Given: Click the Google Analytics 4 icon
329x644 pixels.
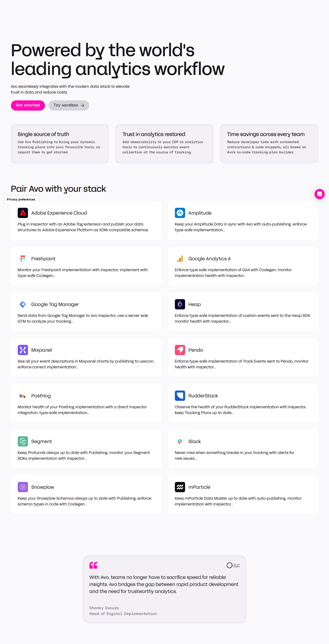Looking at the screenshot, I should tap(180, 259).
